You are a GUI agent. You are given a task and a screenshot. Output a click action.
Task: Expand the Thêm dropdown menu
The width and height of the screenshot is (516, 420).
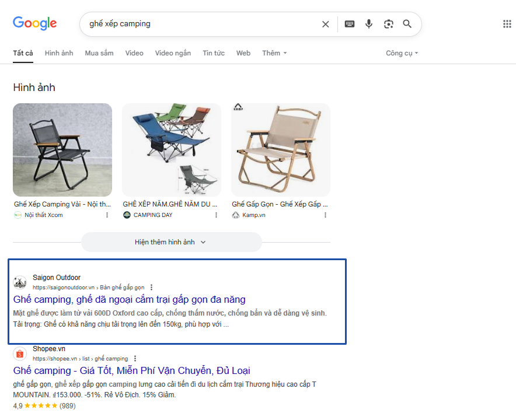point(274,53)
